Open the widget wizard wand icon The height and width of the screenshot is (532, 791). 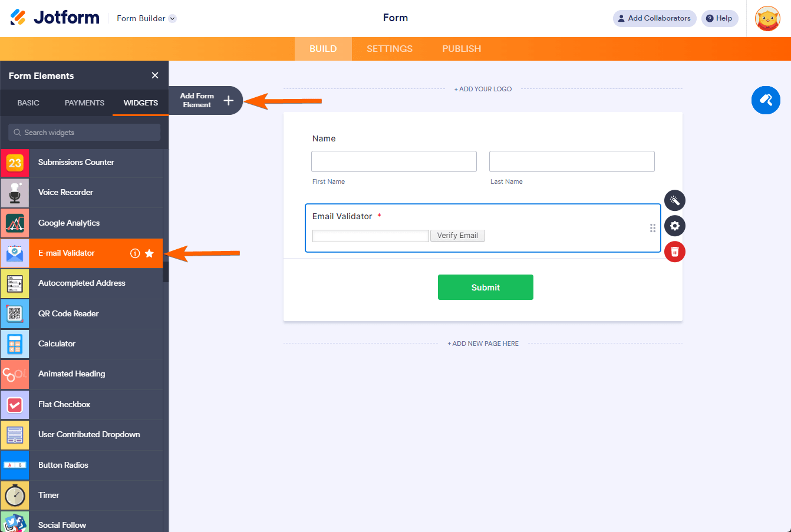[x=675, y=200]
